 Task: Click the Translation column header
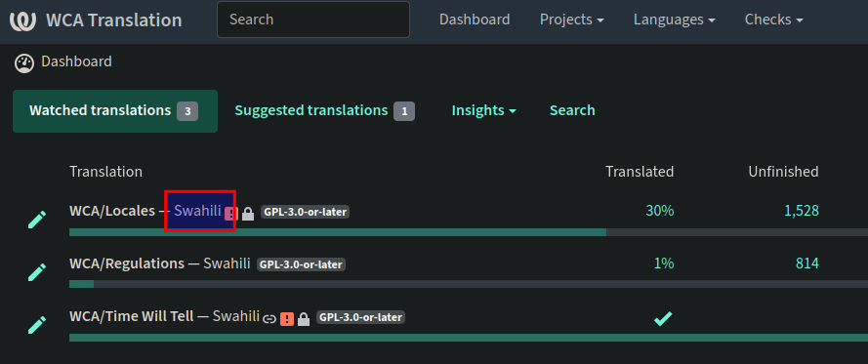pyautogui.click(x=105, y=172)
